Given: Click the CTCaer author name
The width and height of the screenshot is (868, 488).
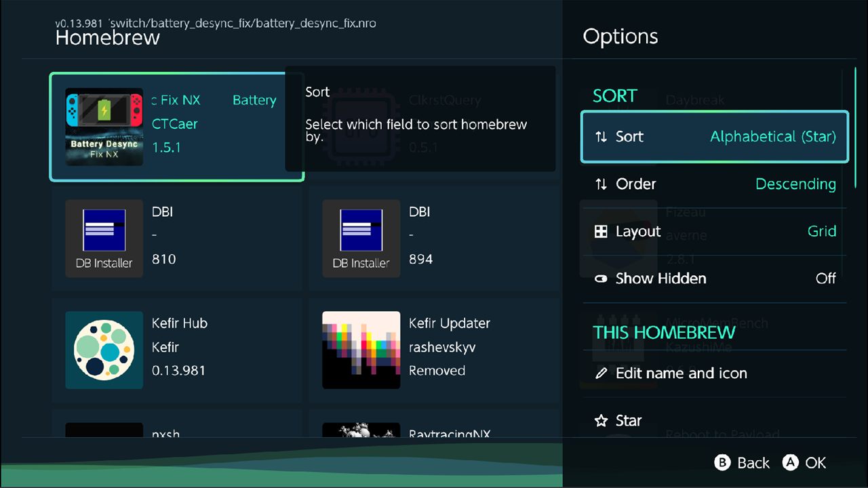Looking at the screenshot, I should (174, 124).
